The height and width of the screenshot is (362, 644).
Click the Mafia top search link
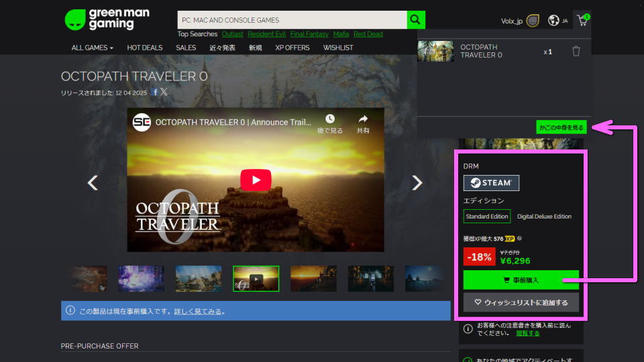point(341,34)
